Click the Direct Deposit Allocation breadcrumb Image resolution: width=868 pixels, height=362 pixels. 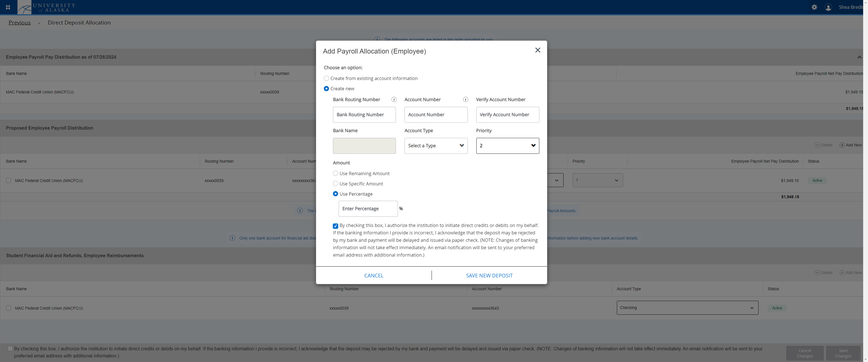(79, 23)
